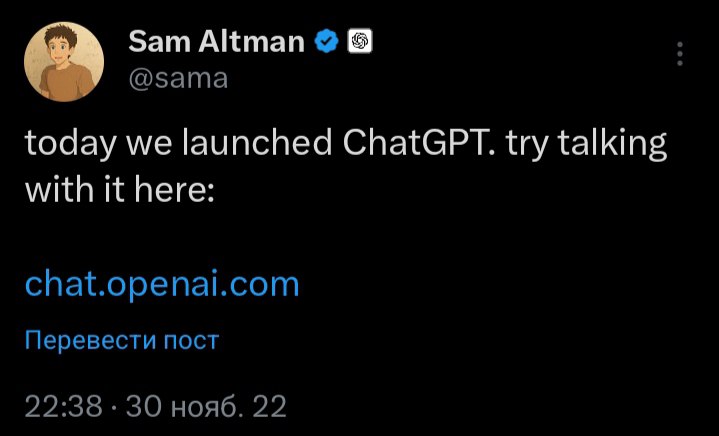719x436 pixels.
Task: Click the word 'пост' in translate link
Action: [x=193, y=340]
